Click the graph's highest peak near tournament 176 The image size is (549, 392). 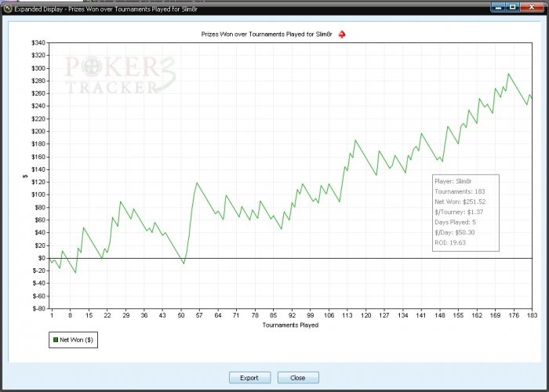(x=508, y=74)
